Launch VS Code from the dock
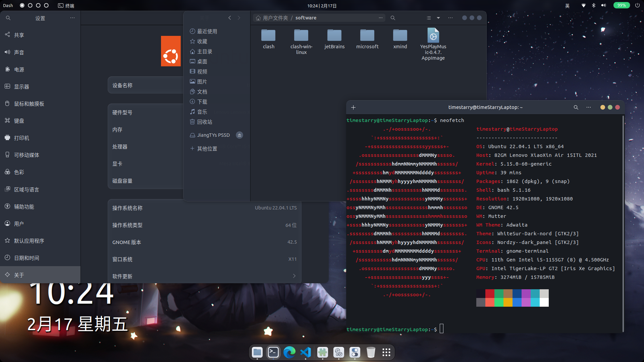Screen dimensions: 644x362 pyautogui.click(x=306, y=352)
